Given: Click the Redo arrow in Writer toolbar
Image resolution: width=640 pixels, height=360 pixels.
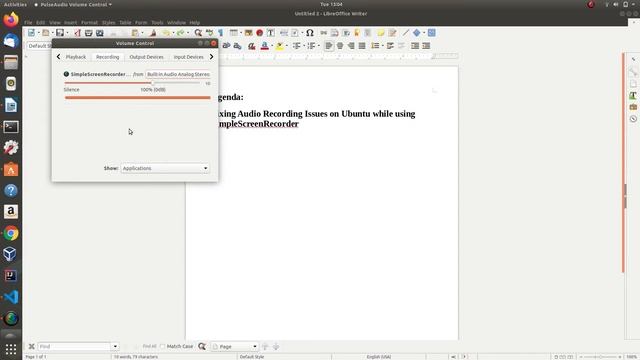Looking at the screenshot, I should point(180,33).
